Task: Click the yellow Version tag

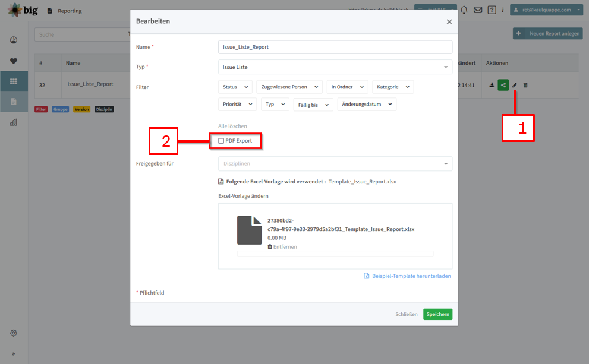Action: pyautogui.click(x=81, y=110)
